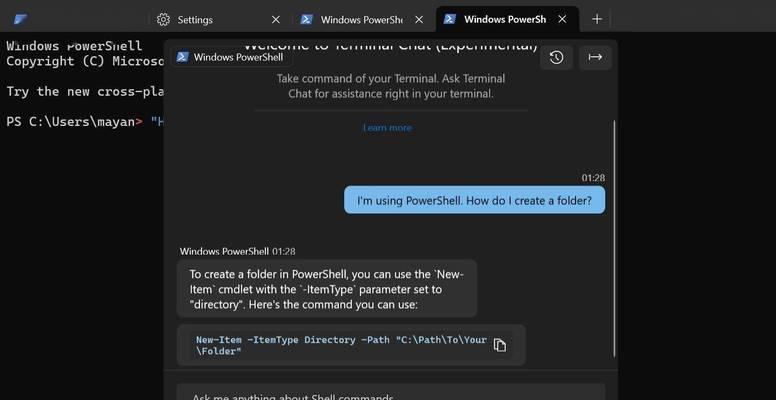Click the Settings gear icon in tab
The width and height of the screenshot is (776, 400).
[x=163, y=19]
